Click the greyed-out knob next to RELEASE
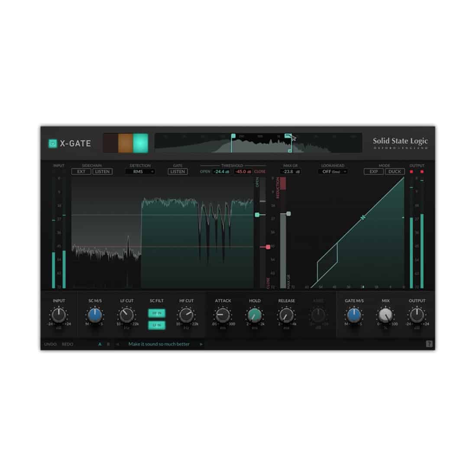Viewport: 476px width, 476px height. click(318, 315)
